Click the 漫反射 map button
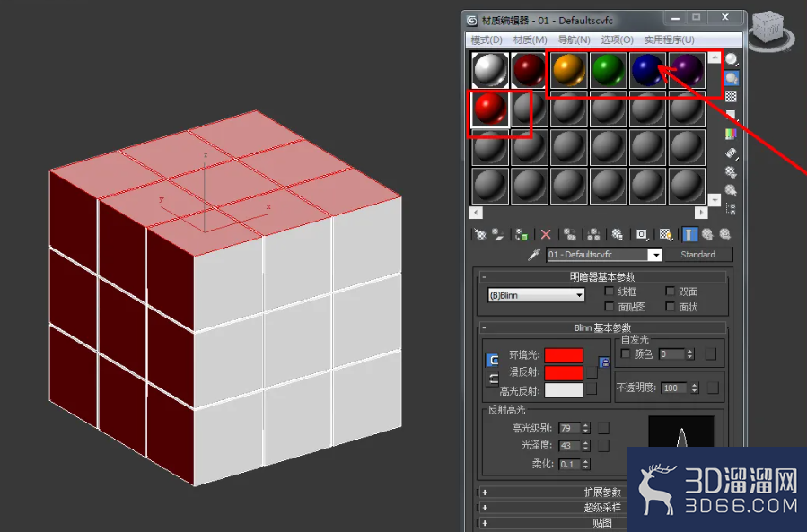 (592, 372)
